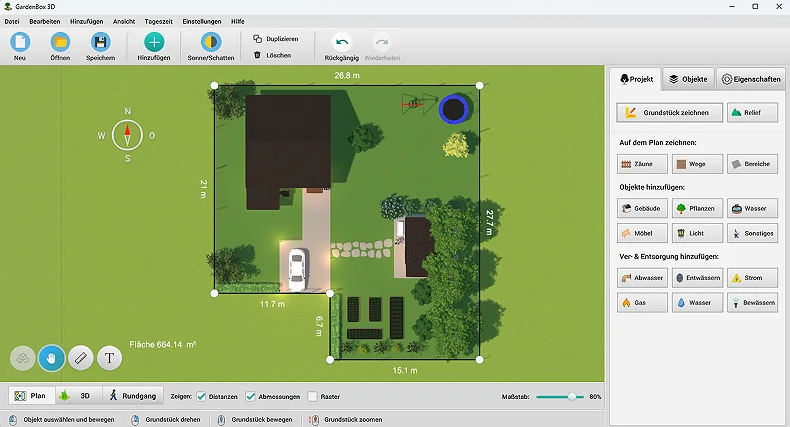Screen dimensions: 790x427
Task: Open the Relief terrain button
Action: [752, 112]
